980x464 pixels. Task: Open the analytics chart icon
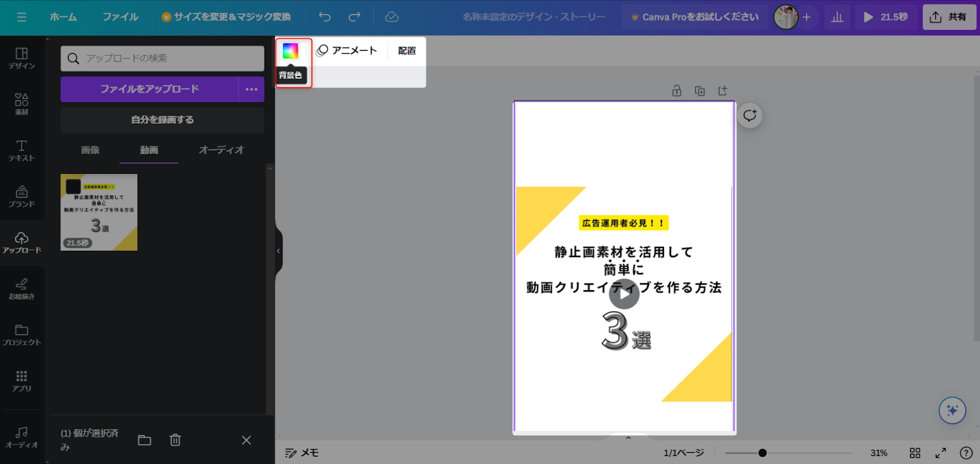837,17
